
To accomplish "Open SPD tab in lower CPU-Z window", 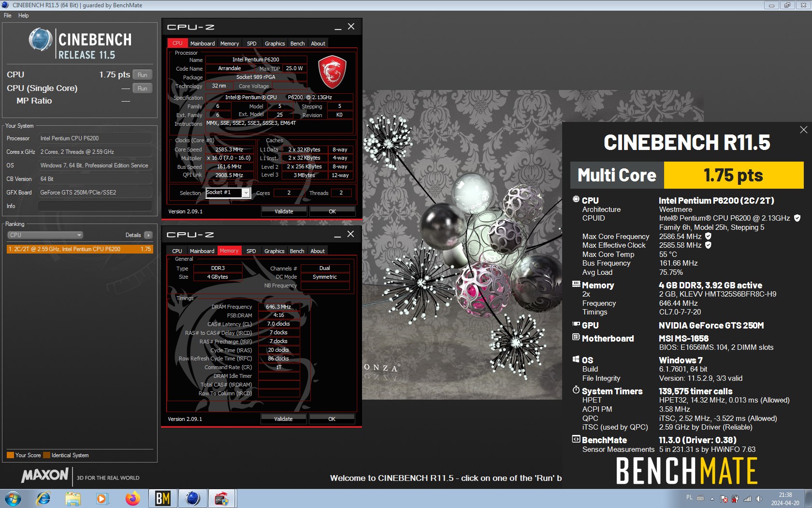I will (x=251, y=251).
